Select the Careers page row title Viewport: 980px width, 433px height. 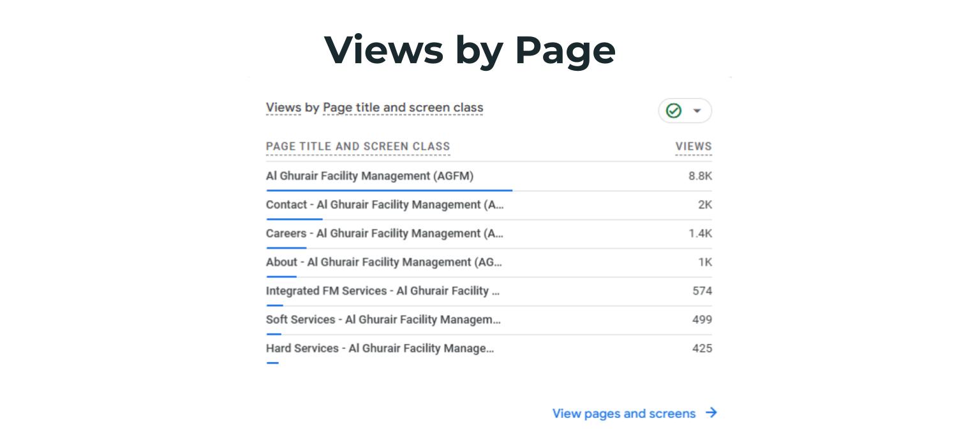384,233
